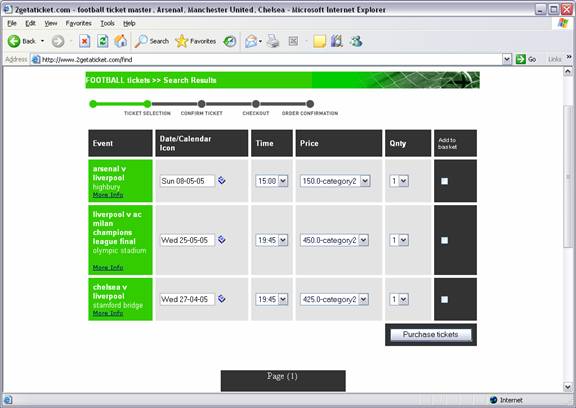Click the Print toolbar icon
This screenshot has width=576, height=408.
(x=273, y=41)
